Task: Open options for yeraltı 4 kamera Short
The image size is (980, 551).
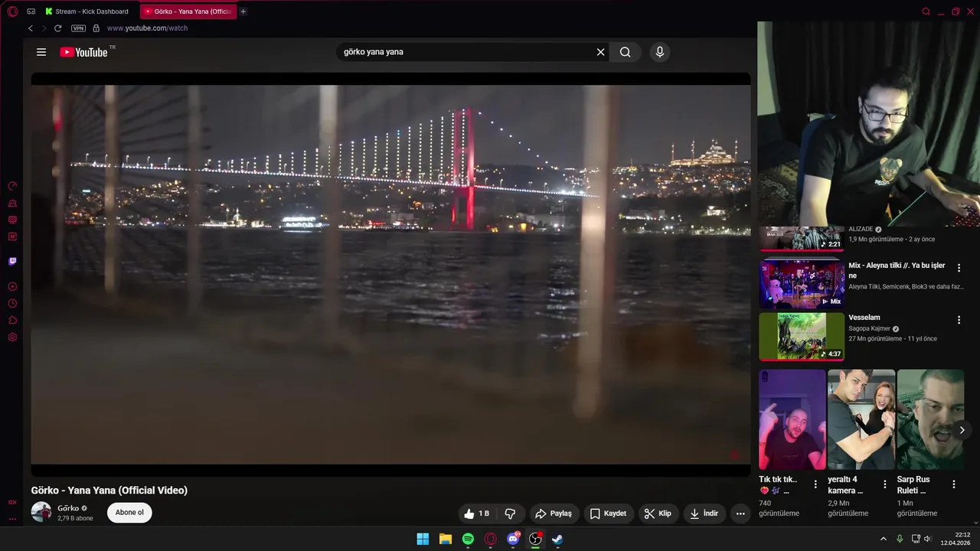Action: 885,484
